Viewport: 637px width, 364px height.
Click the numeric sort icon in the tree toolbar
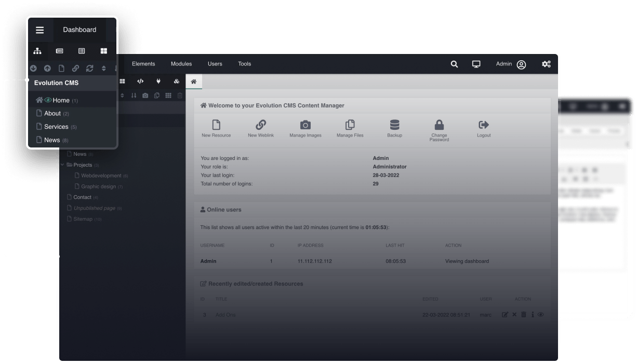134,96
